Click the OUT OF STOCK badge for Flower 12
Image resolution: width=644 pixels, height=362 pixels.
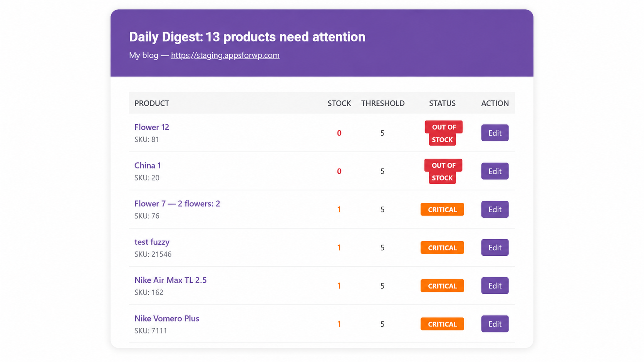pos(443,133)
